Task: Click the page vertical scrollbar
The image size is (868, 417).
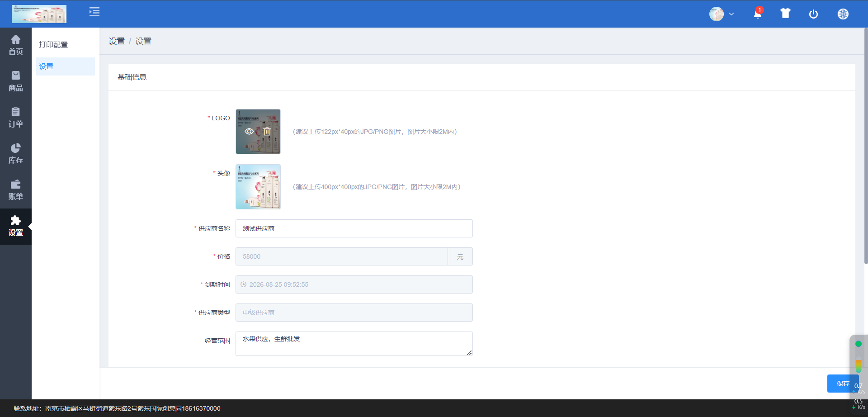Action: pyautogui.click(x=865, y=145)
